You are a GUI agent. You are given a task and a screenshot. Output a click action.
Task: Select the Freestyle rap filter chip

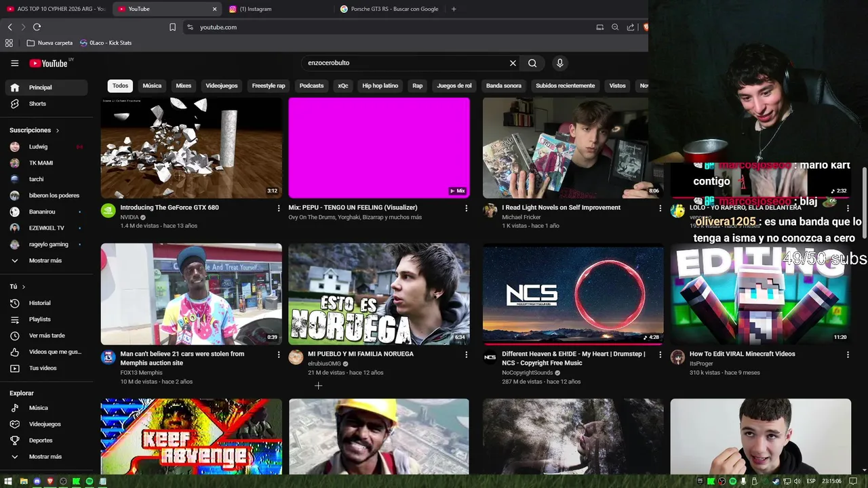(x=269, y=86)
